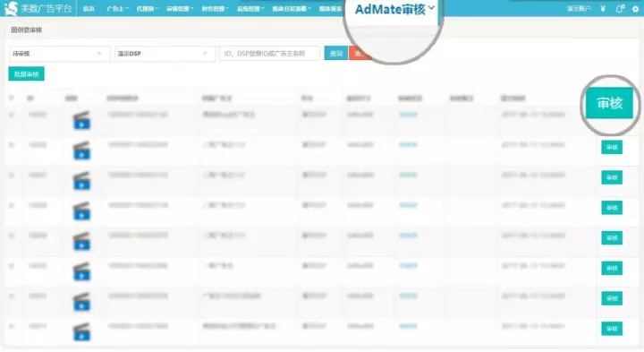Click the 美数广告平台 logo
This screenshot has width=644, height=352.
pyautogui.click(x=38, y=8)
